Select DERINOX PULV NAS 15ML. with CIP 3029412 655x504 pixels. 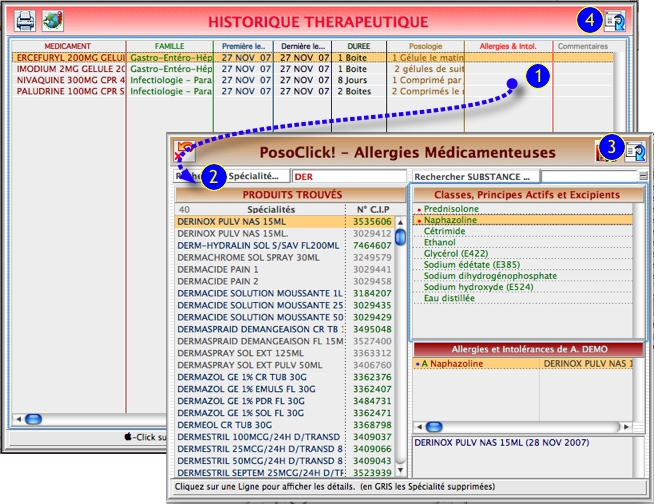tap(285, 234)
